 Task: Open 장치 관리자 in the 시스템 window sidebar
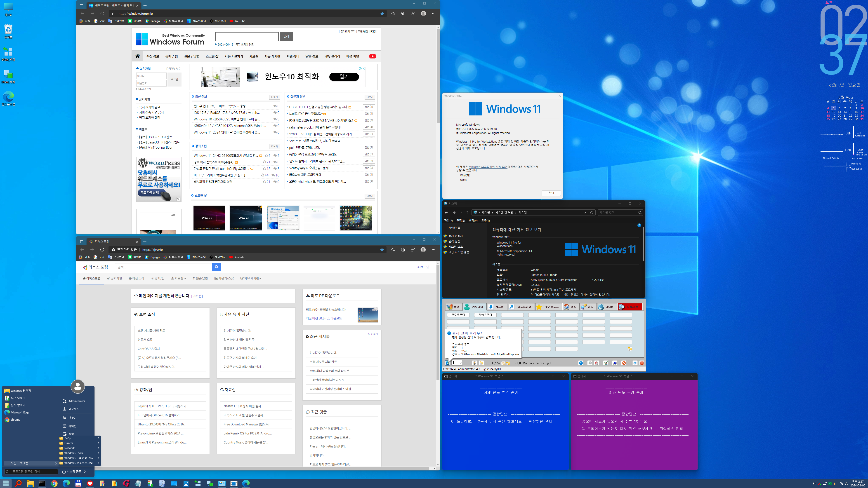coord(455,236)
